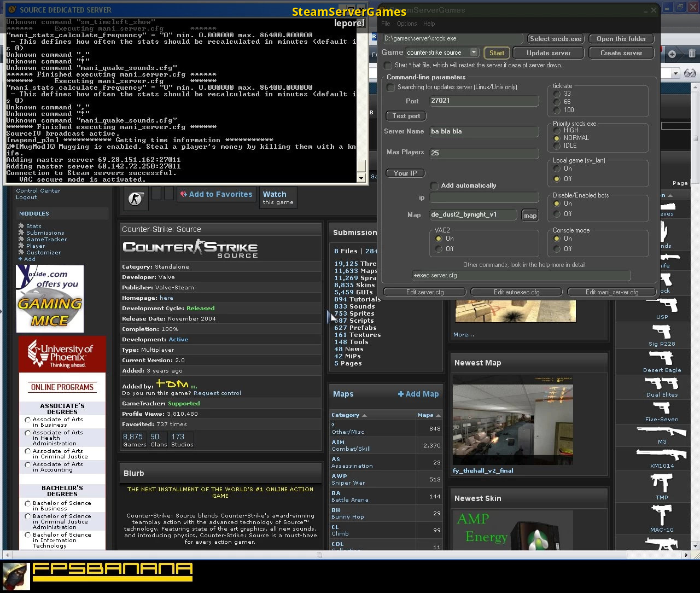Click the Request control link

(217, 393)
